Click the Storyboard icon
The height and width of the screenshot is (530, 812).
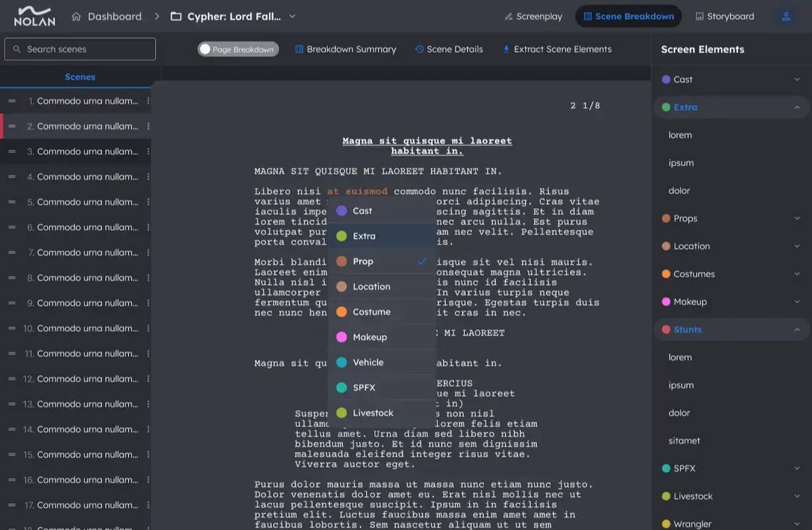(701, 16)
